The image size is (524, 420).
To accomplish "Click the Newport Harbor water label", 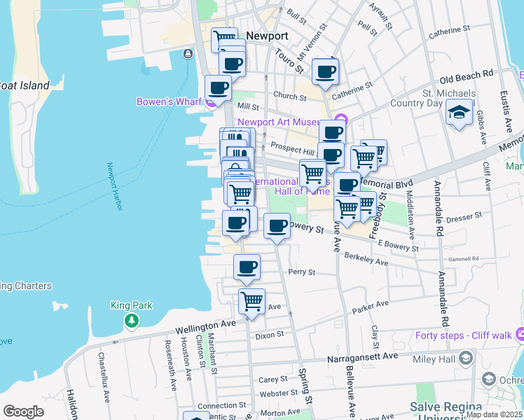I will pos(115,186).
